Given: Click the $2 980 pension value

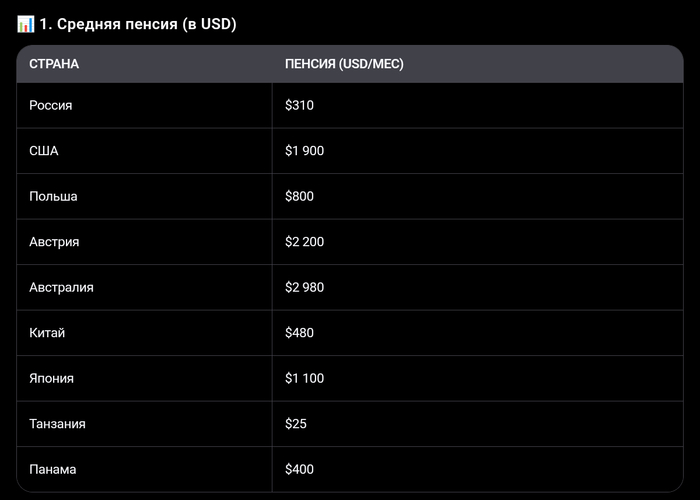Looking at the screenshot, I should pyautogui.click(x=305, y=287).
